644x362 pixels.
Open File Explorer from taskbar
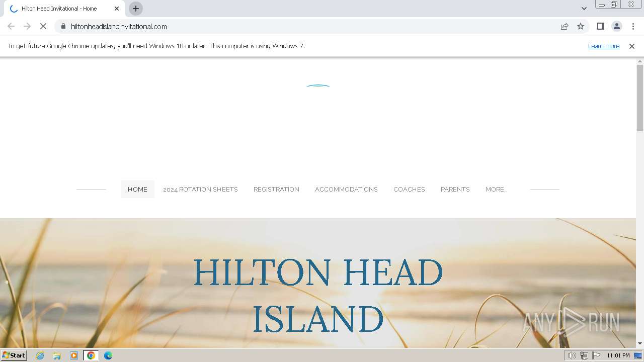click(x=57, y=355)
